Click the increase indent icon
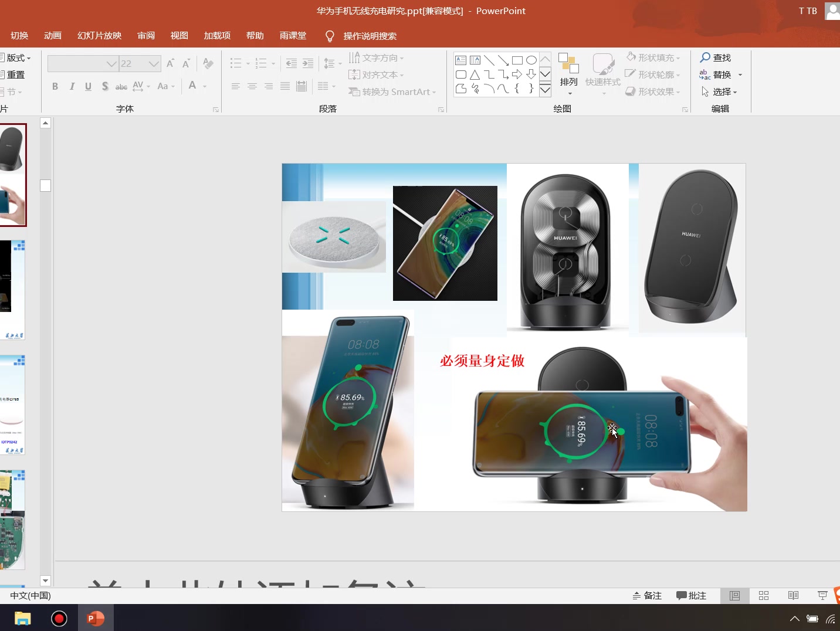The width and height of the screenshot is (840, 631). (308, 63)
